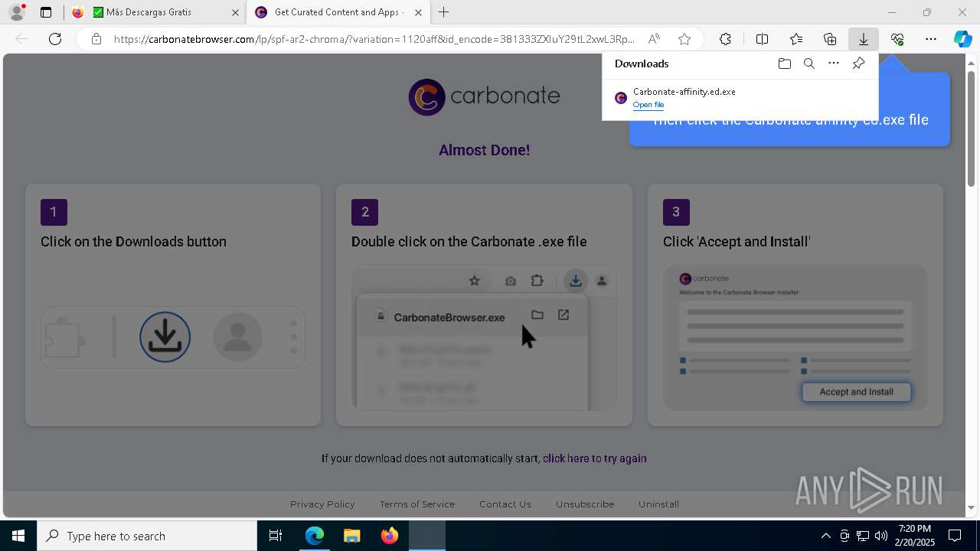Open the notification center
Image resolution: width=980 pixels, height=551 pixels.
click(955, 536)
